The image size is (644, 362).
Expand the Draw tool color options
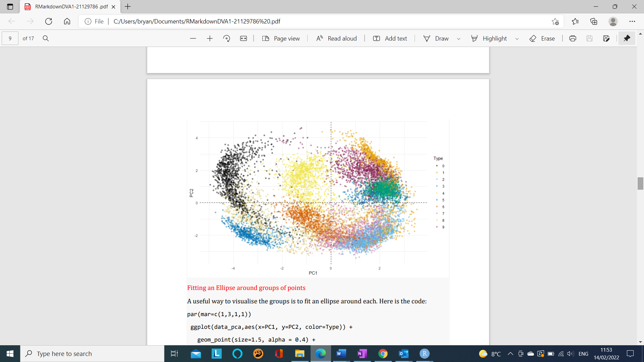click(459, 39)
